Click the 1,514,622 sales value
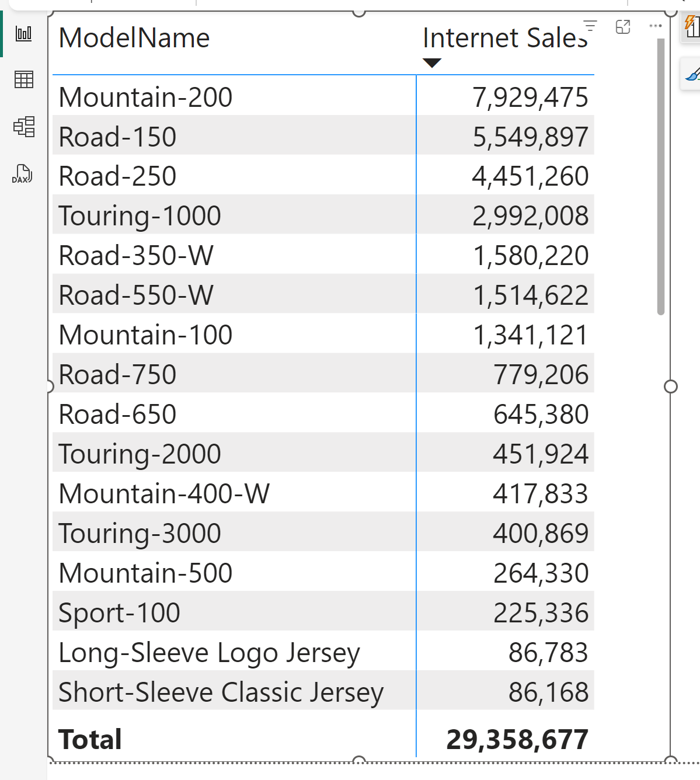700x780 pixels. click(531, 296)
